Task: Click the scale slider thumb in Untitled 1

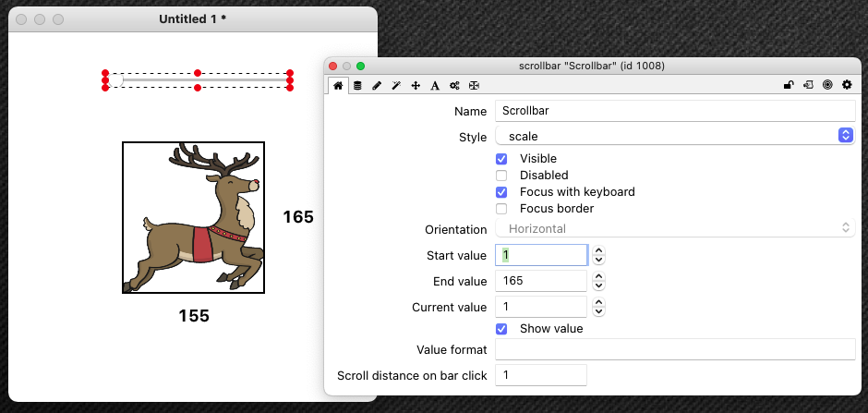Action: tap(115, 80)
